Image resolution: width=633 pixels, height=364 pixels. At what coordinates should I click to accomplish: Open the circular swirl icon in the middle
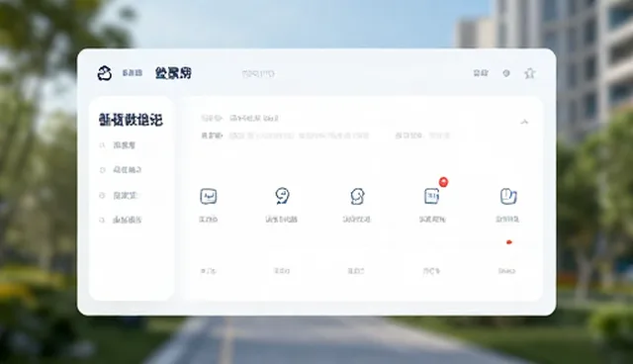tap(357, 196)
